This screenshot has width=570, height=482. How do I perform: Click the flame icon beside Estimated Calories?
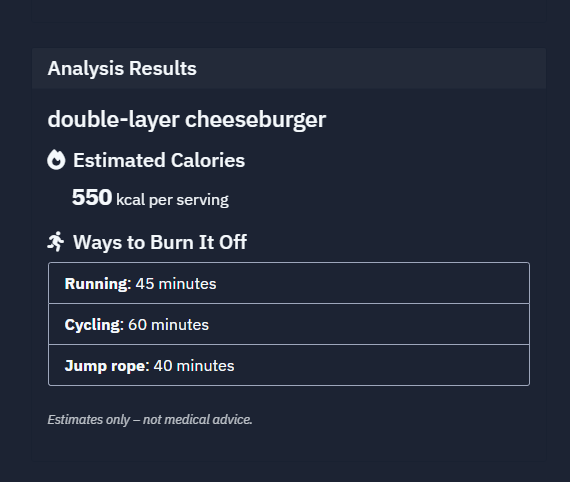[56, 160]
